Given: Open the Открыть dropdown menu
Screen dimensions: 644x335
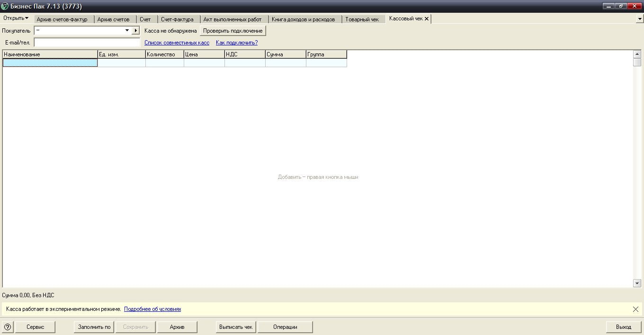Looking at the screenshot, I should click(x=16, y=18).
